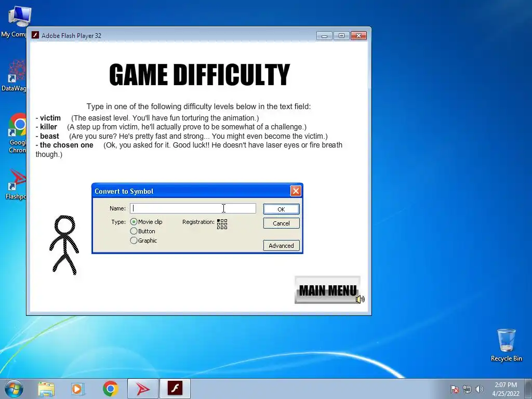Click the GAME DIFFICULTY heading
Viewport: 532px width, 399px height.
pyautogui.click(x=199, y=74)
